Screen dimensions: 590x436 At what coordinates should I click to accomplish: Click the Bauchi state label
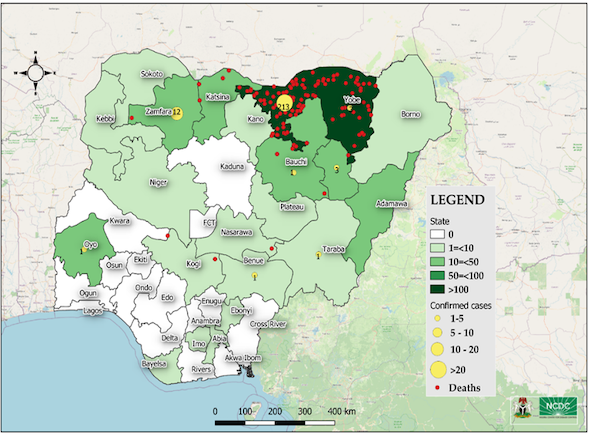[x=296, y=162]
